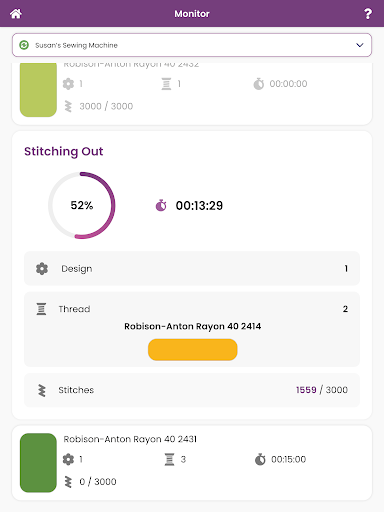Open help with the question mark icon
This screenshot has width=384, height=512.
368,14
